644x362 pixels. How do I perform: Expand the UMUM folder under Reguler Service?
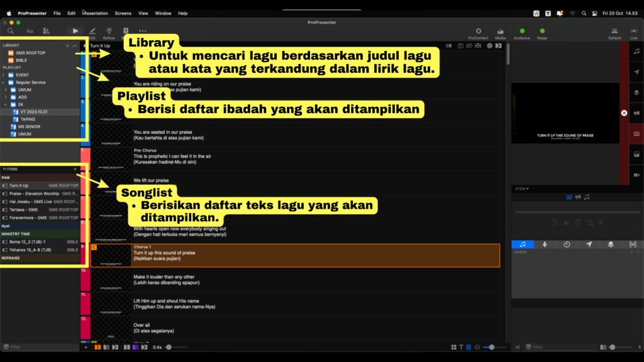coord(6,90)
